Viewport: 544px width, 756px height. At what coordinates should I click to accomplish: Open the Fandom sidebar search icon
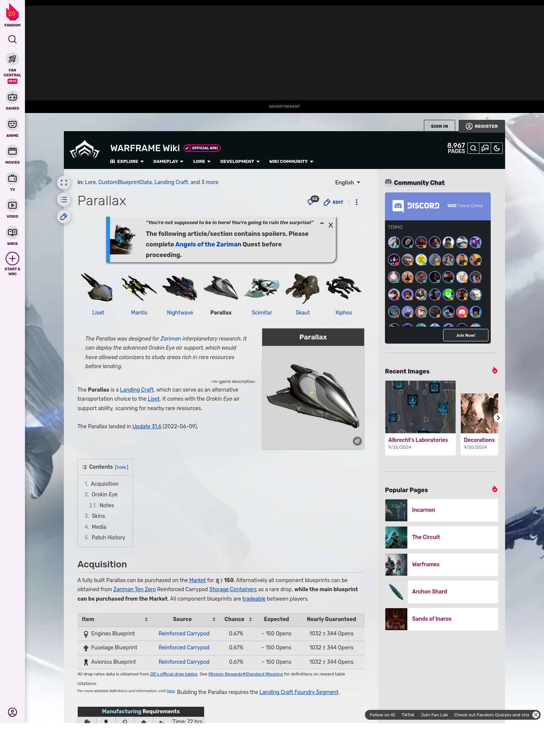coord(12,39)
